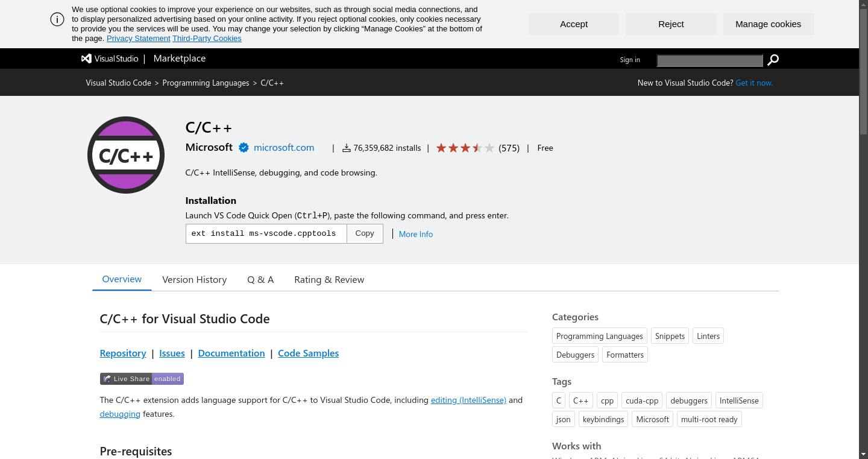The height and width of the screenshot is (459, 868).
Task: Click the Visual Studio logo
Action: click(109, 59)
